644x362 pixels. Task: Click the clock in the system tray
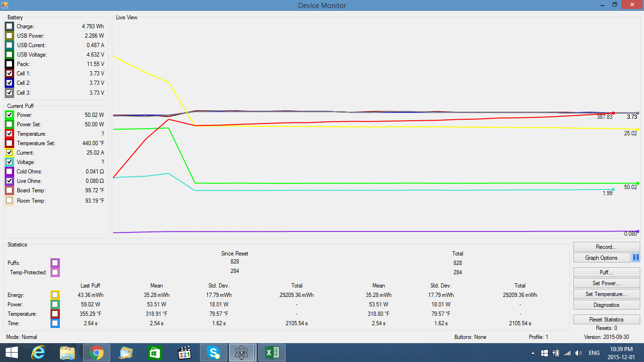(x=621, y=353)
